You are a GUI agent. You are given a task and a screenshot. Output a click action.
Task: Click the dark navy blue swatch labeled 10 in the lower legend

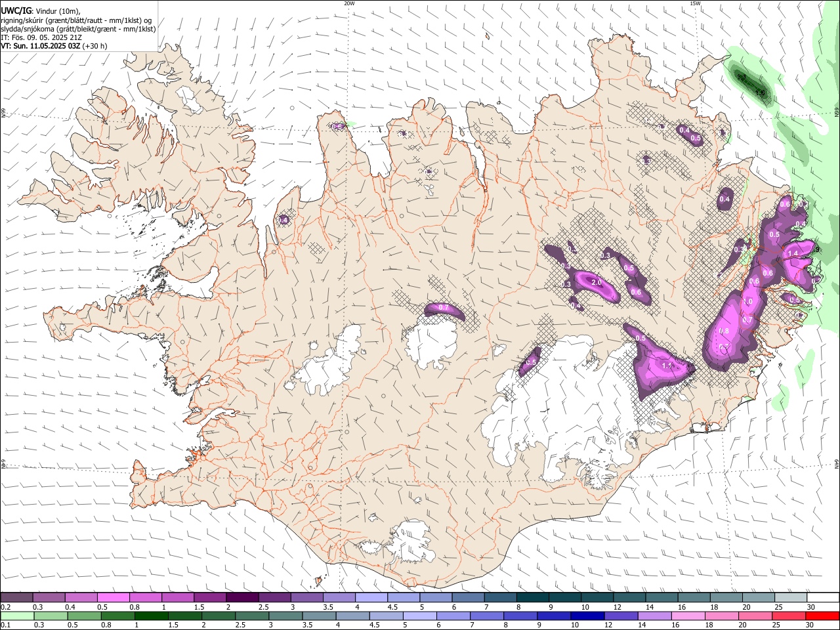pyautogui.click(x=587, y=616)
